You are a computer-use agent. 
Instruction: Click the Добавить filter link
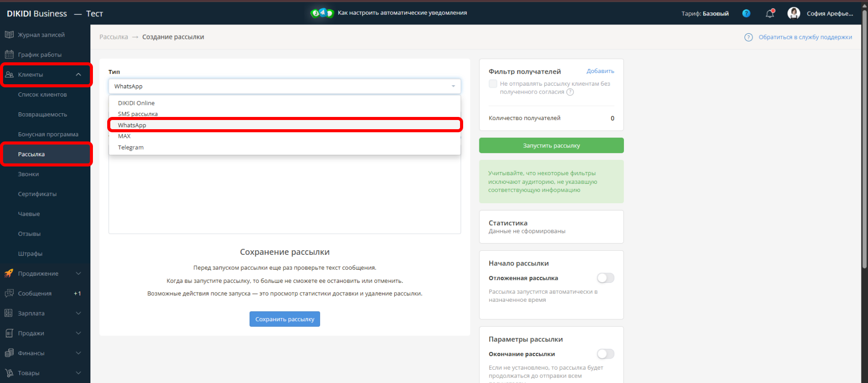[x=600, y=71]
